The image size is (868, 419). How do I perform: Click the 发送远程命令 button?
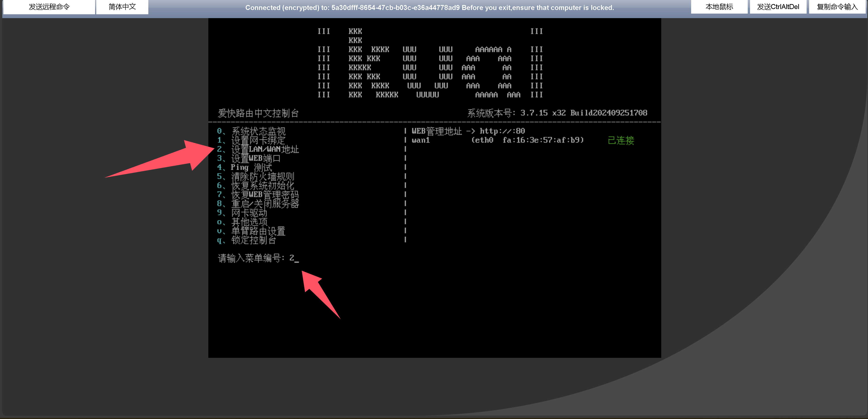(49, 7)
